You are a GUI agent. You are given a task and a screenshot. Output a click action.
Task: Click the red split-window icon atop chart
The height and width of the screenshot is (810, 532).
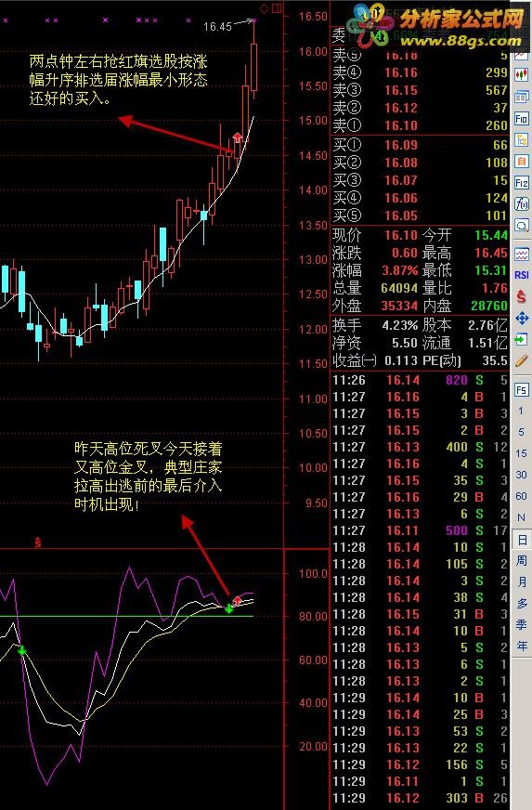278,8
